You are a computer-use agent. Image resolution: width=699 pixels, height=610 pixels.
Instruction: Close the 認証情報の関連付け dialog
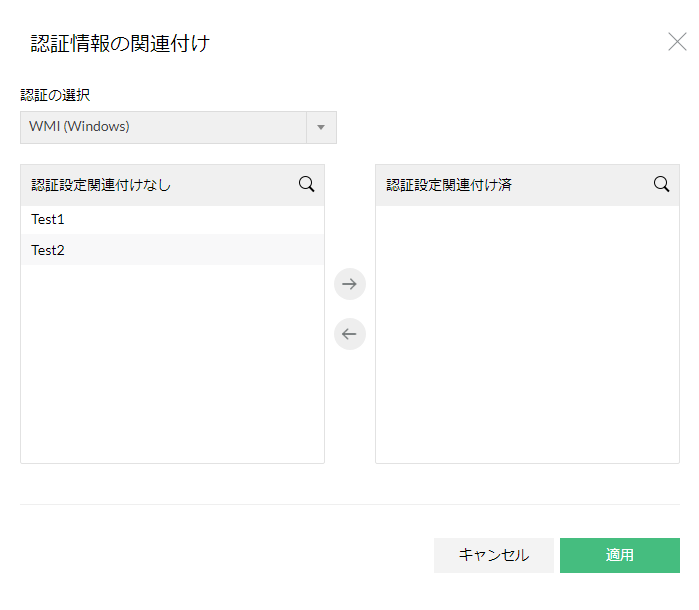click(x=677, y=42)
